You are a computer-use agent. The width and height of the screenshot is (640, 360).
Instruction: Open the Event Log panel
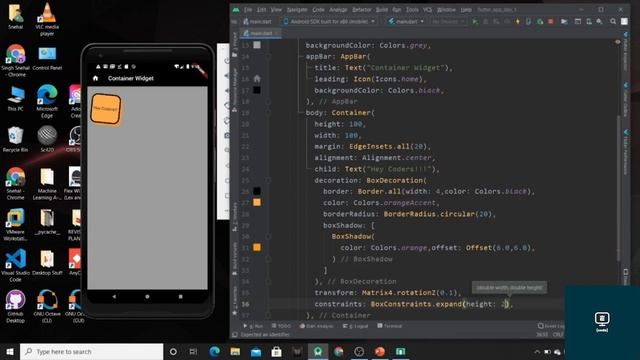point(551,326)
